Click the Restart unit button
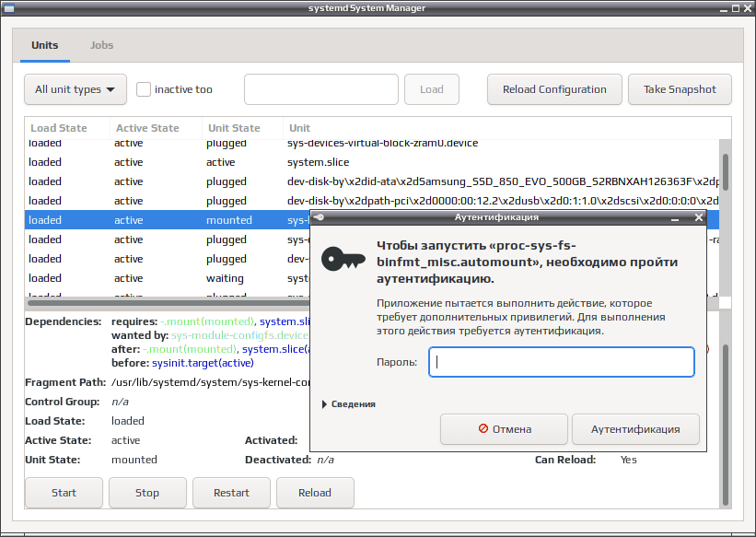Image resolution: width=756 pixels, height=537 pixels. [231, 493]
